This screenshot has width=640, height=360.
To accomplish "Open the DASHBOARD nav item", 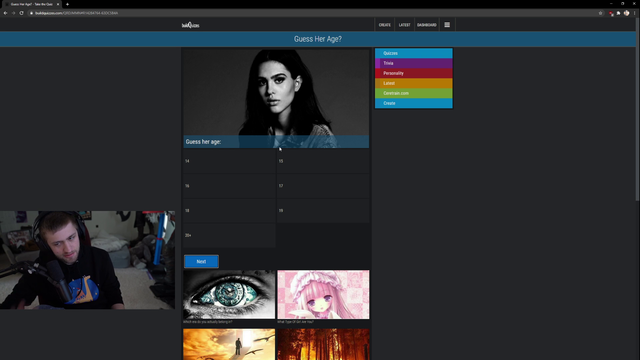I will 427,25.
